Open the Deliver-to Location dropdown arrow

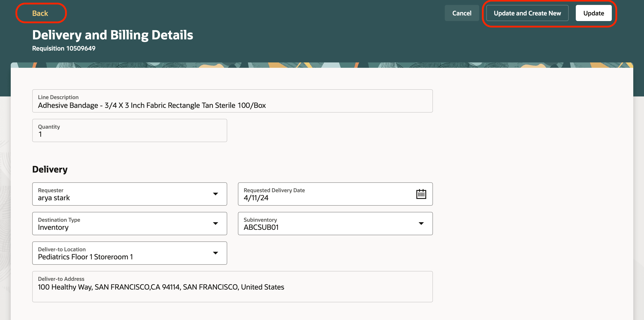pyautogui.click(x=215, y=253)
